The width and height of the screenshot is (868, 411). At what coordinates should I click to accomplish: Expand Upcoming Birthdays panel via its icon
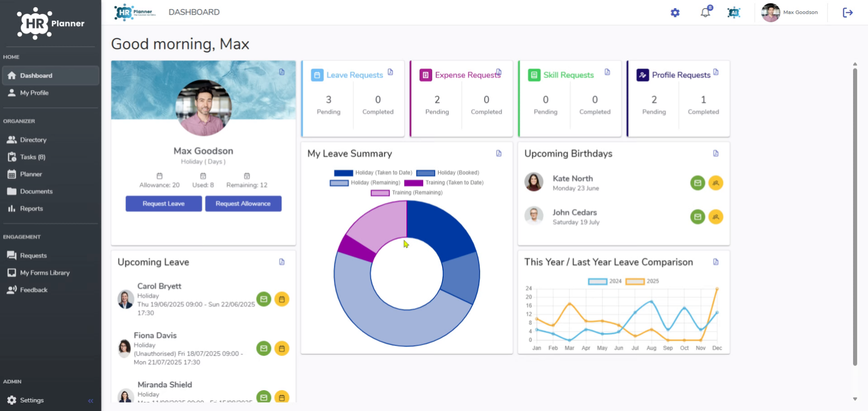(716, 154)
